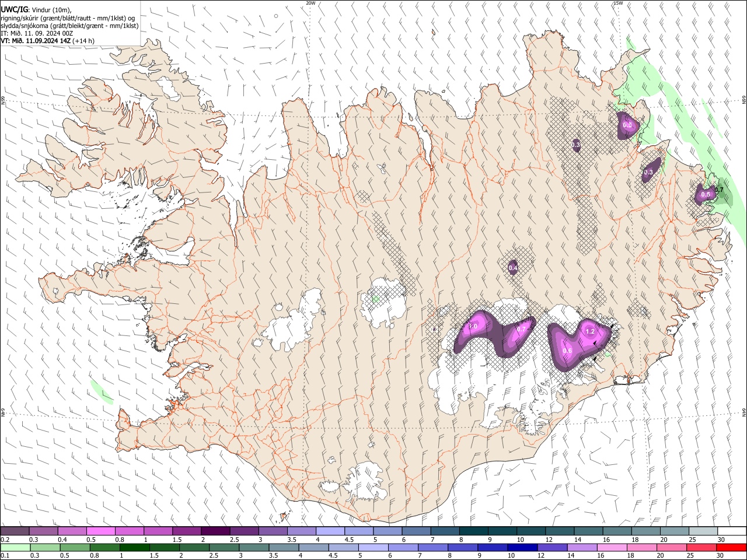747x560 pixels.
Task: Click the '0.5' value on the east coast
Action: [706, 194]
